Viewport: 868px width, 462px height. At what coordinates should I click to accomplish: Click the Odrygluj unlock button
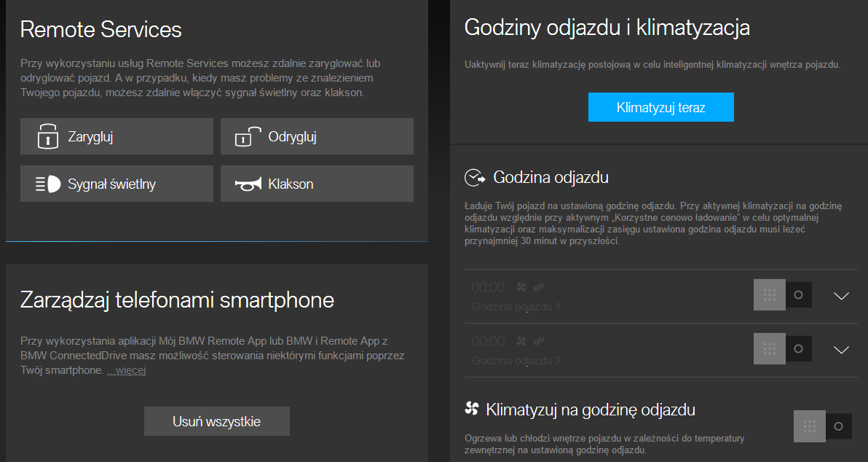point(317,136)
